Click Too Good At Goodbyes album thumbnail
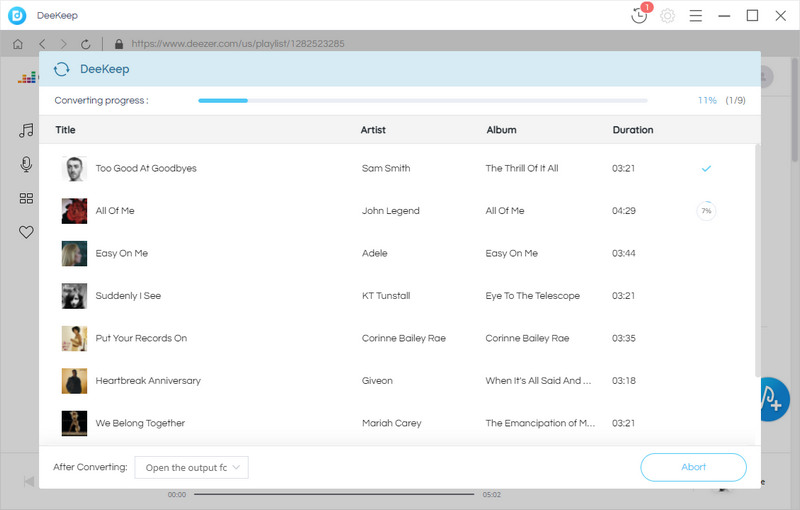The height and width of the screenshot is (510, 800). click(x=74, y=168)
